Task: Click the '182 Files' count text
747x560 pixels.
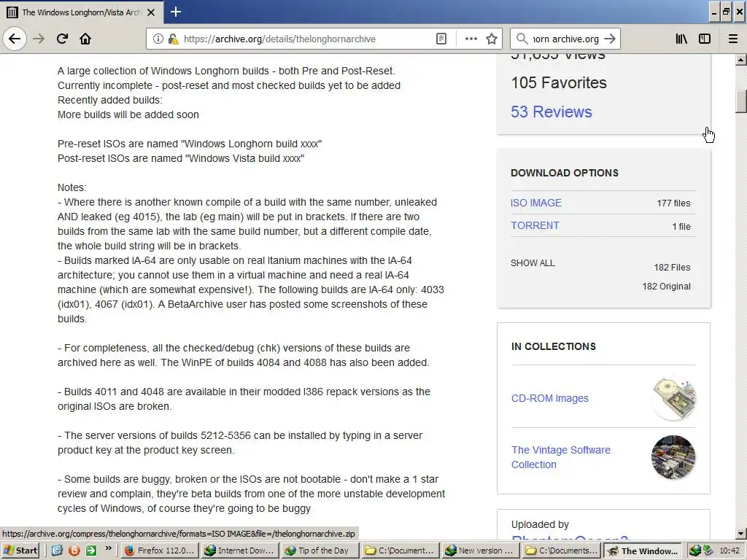Action: (672, 267)
